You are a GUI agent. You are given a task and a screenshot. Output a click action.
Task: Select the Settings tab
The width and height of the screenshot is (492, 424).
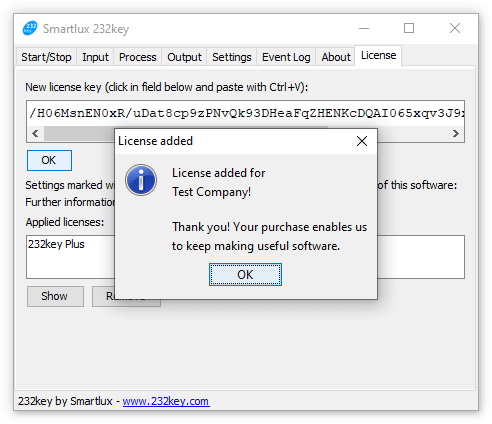[x=232, y=57]
